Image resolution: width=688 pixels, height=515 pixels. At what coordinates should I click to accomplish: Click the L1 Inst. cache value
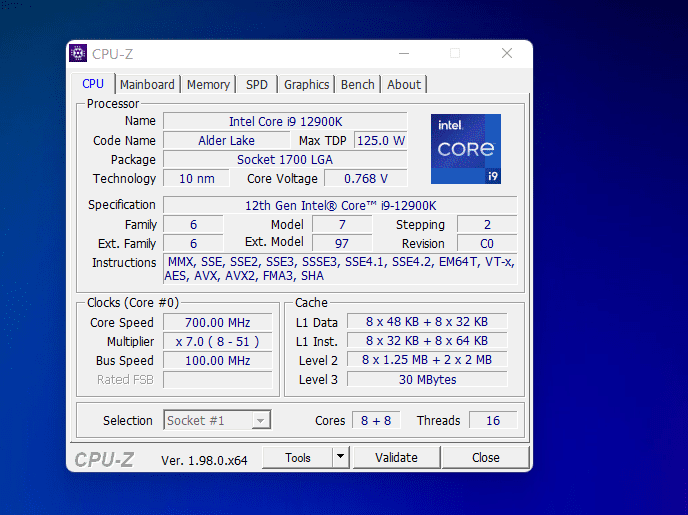click(427, 340)
